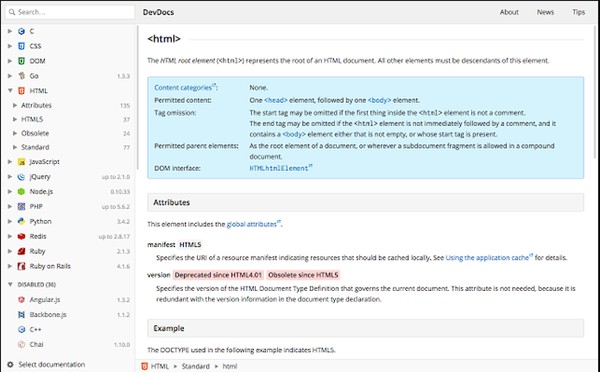The image size is (600, 372).
Task: Click the Angular.js icon in disabled list
Action: [x=21, y=300]
